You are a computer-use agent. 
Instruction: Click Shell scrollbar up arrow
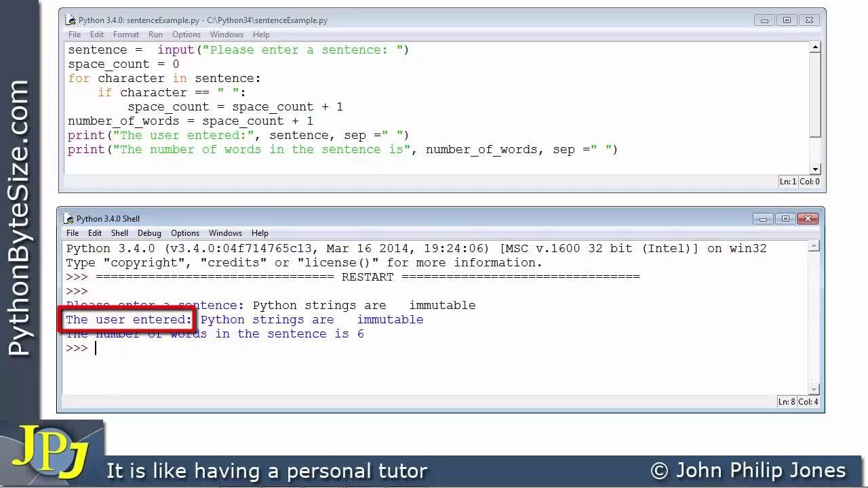click(814, 247)
